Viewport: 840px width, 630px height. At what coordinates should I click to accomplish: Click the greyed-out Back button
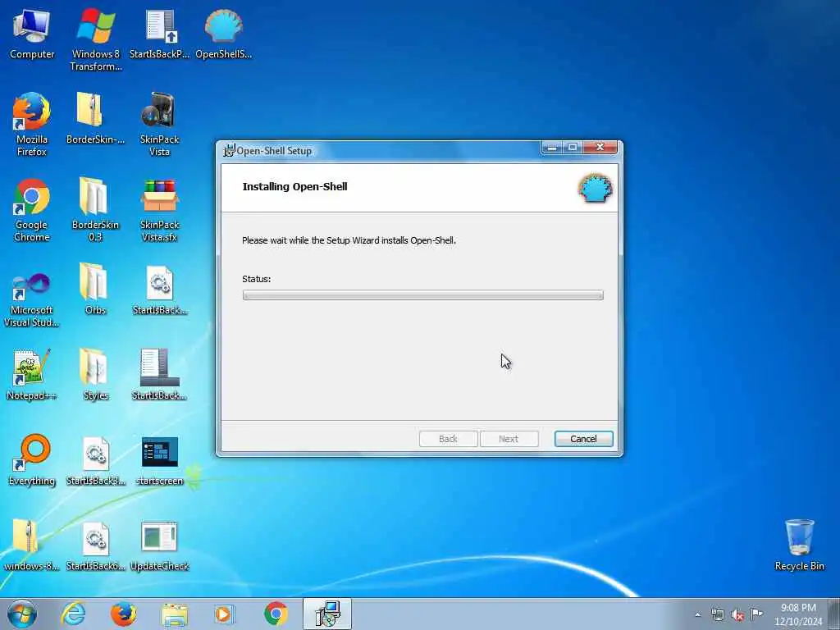pyautogui.click(x=449, y=439)
